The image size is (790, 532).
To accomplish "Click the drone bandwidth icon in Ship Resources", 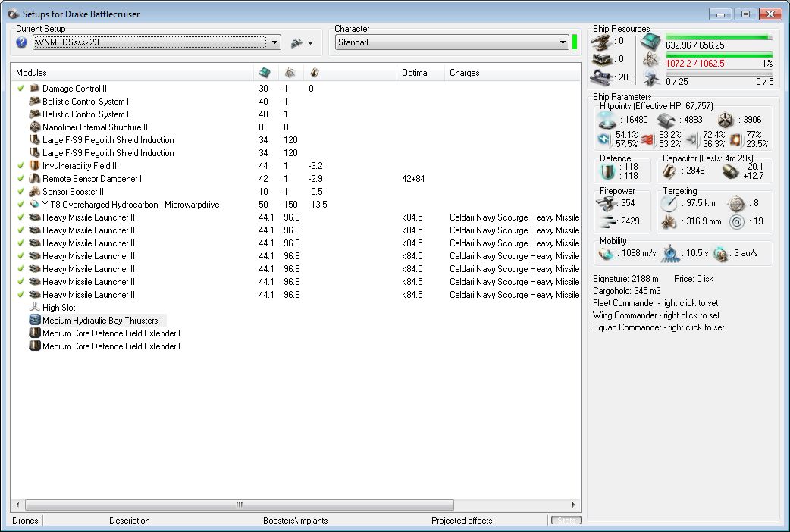I will point(650,78).
